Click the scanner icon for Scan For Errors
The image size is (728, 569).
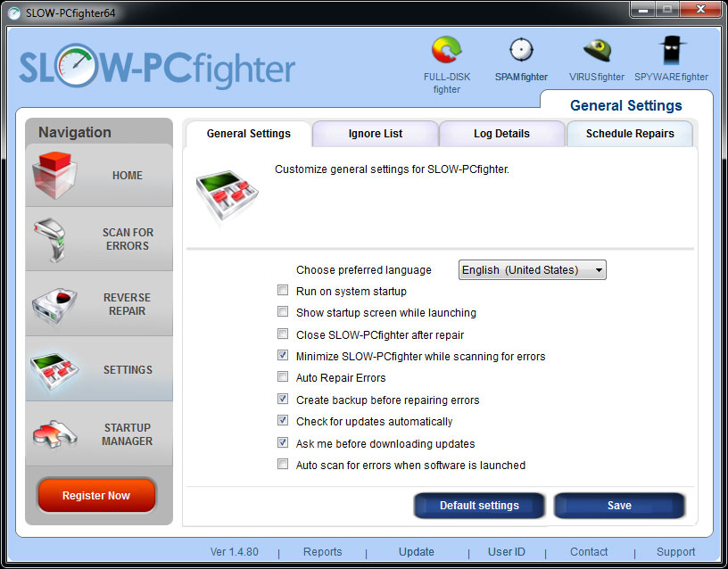(x=52, y=240)
